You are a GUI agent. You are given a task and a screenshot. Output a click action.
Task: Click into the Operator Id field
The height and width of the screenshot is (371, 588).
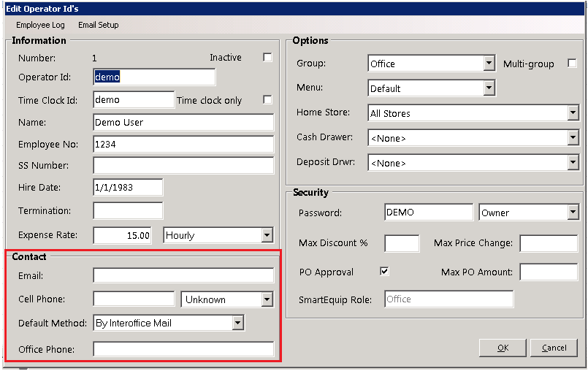154,77
